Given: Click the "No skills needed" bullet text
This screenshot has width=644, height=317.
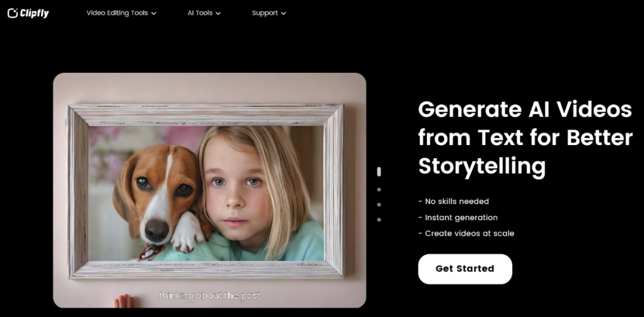Looking at the screenshot, I should point(453,201).
